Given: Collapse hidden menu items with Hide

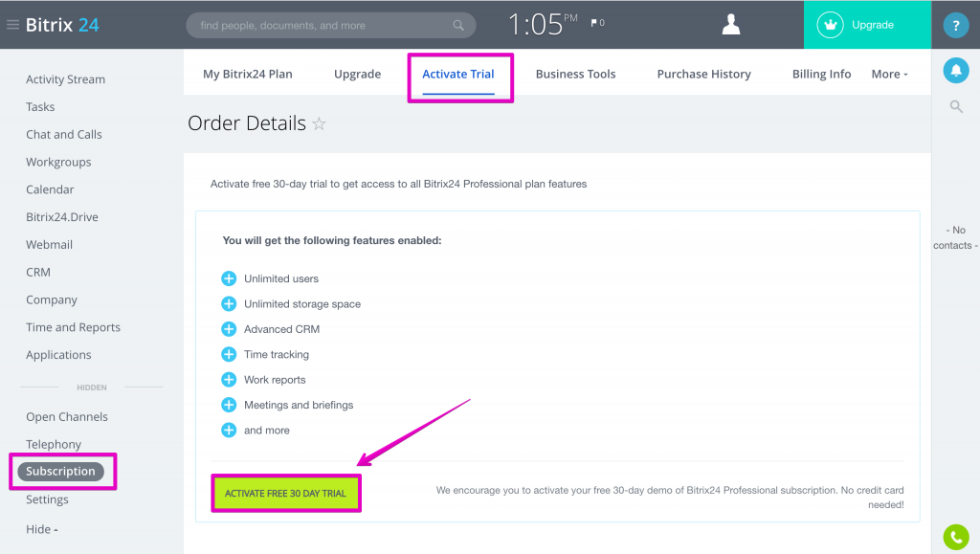Looking at the screenshot, I should [x=42, y=529].
